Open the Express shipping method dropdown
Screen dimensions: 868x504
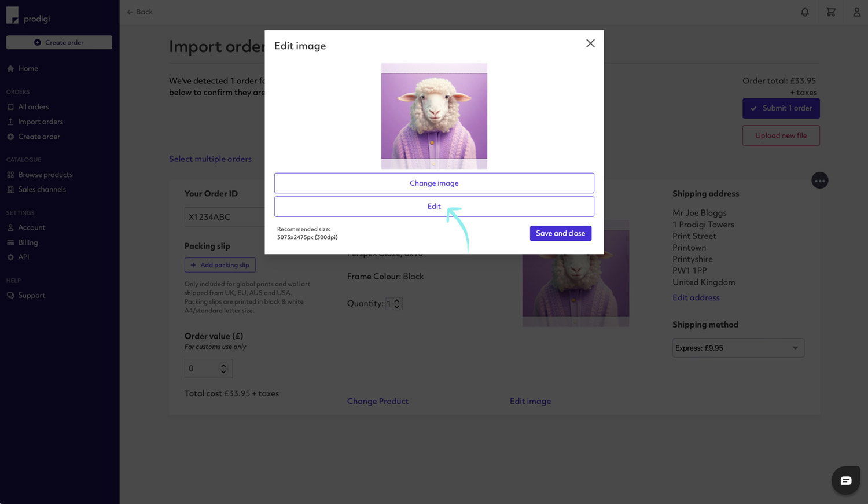738,348
